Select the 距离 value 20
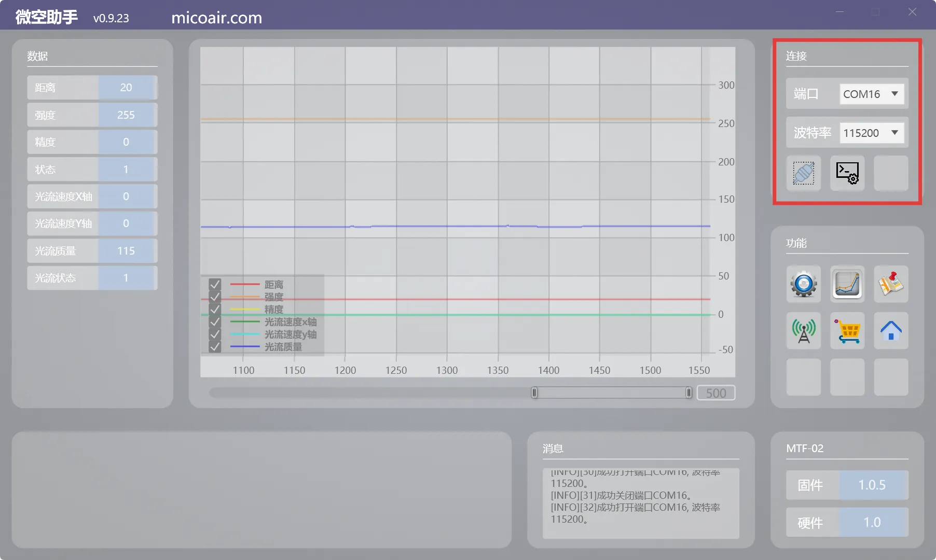 click(127, 88)
